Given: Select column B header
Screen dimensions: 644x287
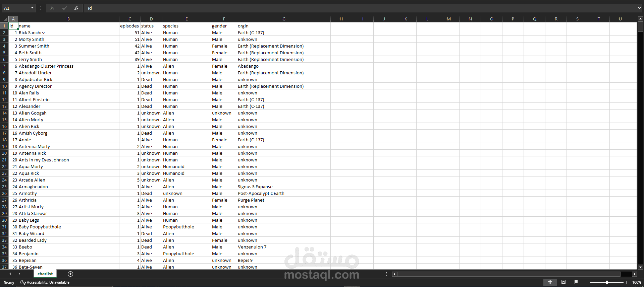Looking at the screenshot, I should click(x=68, y=19).
